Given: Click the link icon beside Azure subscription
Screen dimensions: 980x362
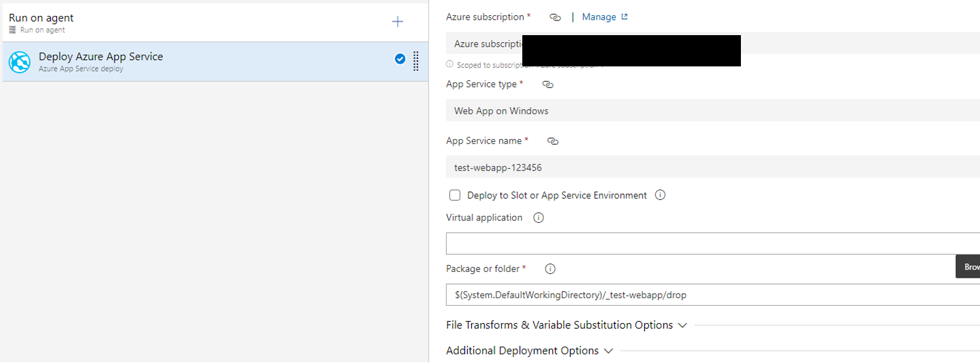Looking at the screenshot, I should tap(556, 17).
